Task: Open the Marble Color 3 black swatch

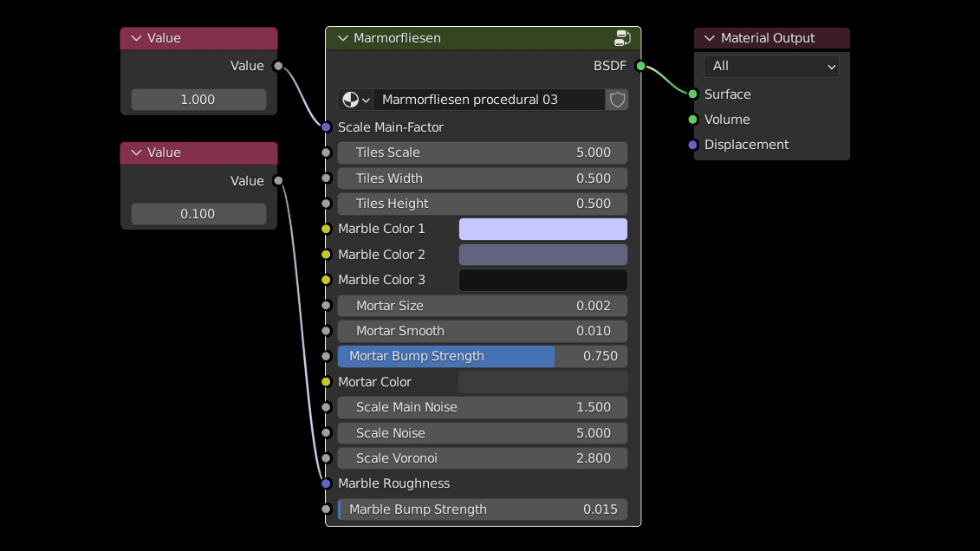Action: coord(542,280)
